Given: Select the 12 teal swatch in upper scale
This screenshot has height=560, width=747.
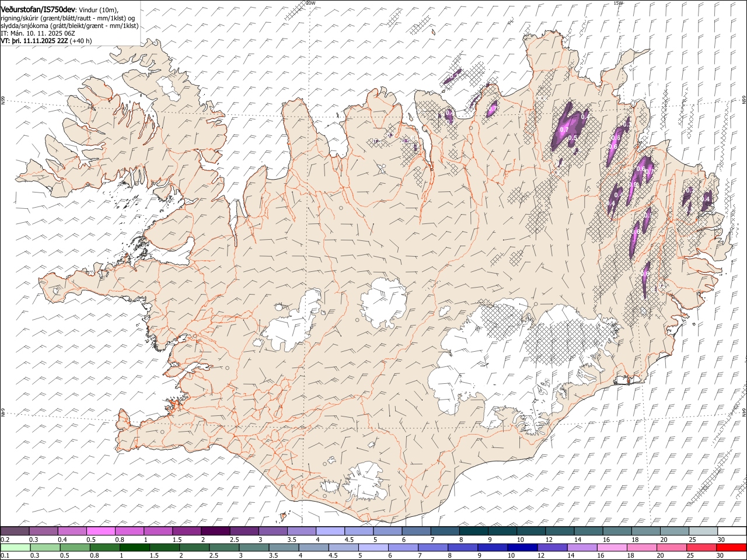Looking at the screenshot, I should [x=559, y=531].
